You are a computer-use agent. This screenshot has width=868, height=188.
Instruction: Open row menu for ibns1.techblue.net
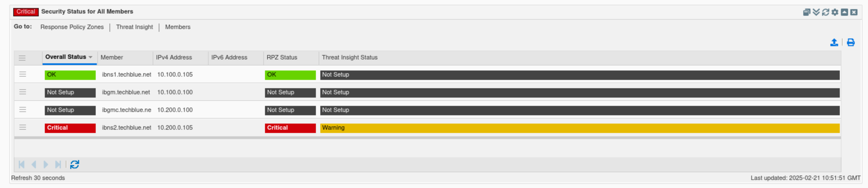pyautogui.click(x=23, y=74)
